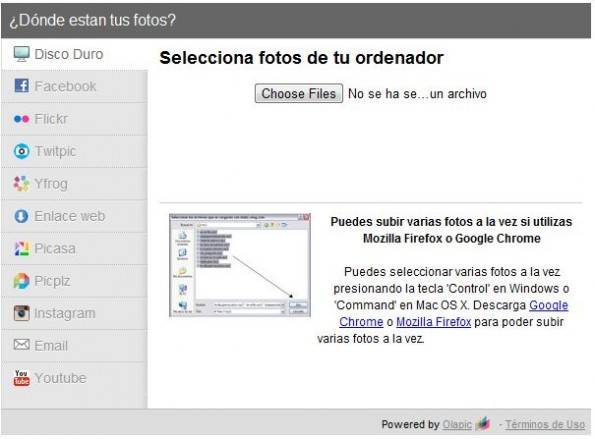595x439 pixels.
Task: Click the Picasa icon
Action: pos(21,249)
